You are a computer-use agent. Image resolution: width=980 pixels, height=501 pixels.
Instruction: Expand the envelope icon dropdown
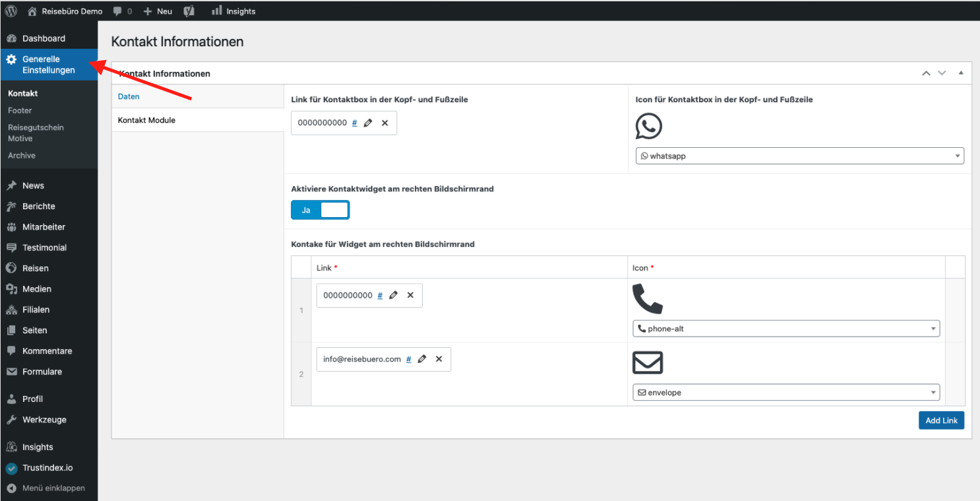pyautogui.click(x=786, y=392)
